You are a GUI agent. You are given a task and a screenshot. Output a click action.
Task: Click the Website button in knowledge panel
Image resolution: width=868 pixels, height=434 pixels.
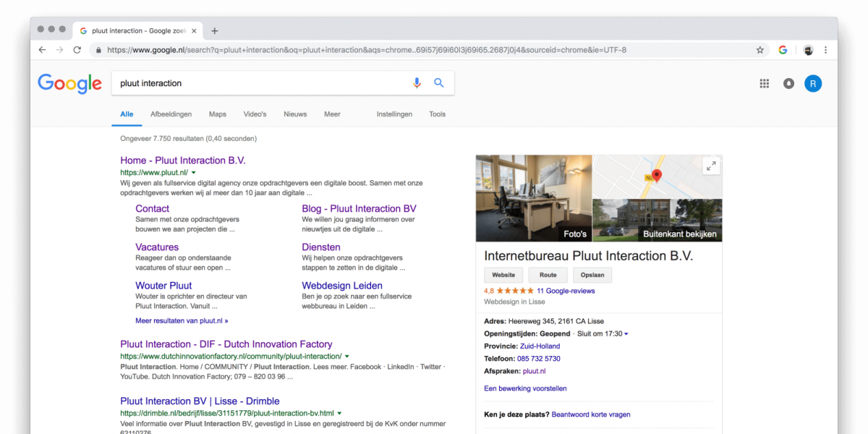point(503,275)
